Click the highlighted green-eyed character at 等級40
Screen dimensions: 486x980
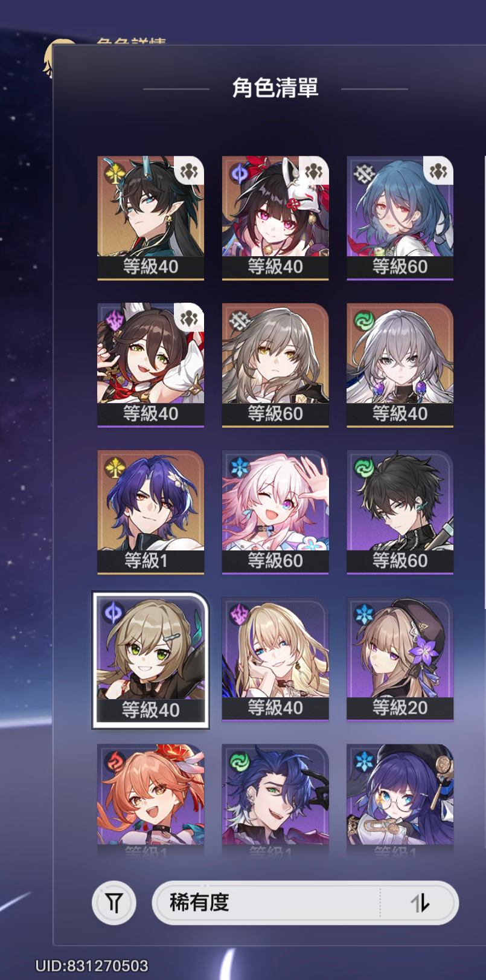[150, 660]
